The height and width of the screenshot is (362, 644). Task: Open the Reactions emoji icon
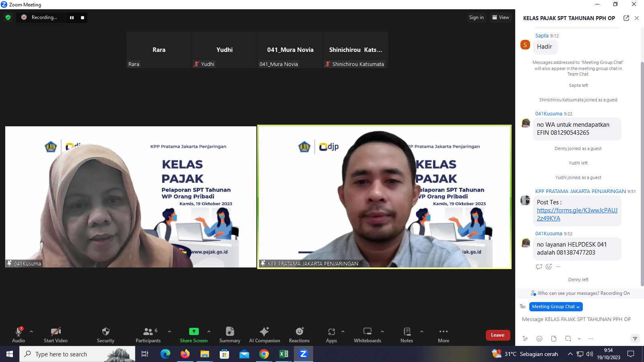[299, 331]
